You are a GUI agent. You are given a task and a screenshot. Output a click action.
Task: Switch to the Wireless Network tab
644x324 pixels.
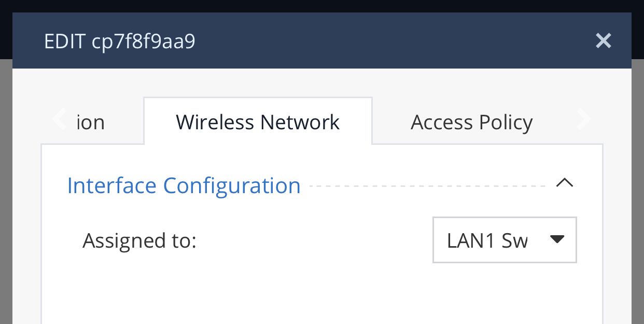tap(258, 122)
